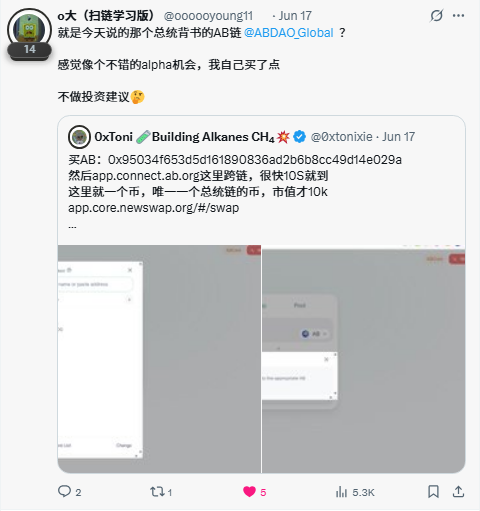Expand the quoted tweet truncated text ellipsis
Screen dimensions: 480x511
pos(72,227)
